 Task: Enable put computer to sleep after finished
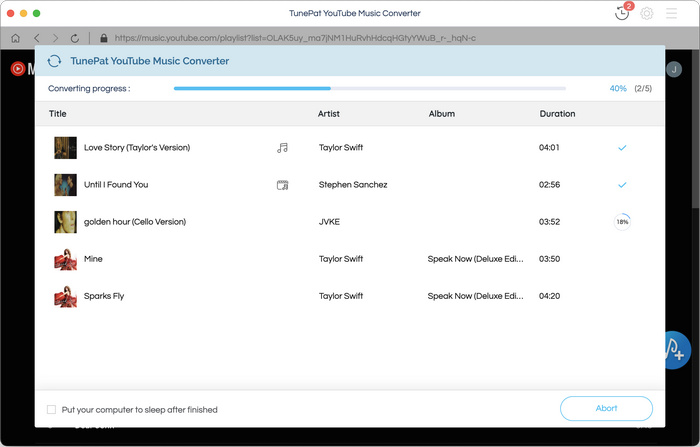coord(52,409)
